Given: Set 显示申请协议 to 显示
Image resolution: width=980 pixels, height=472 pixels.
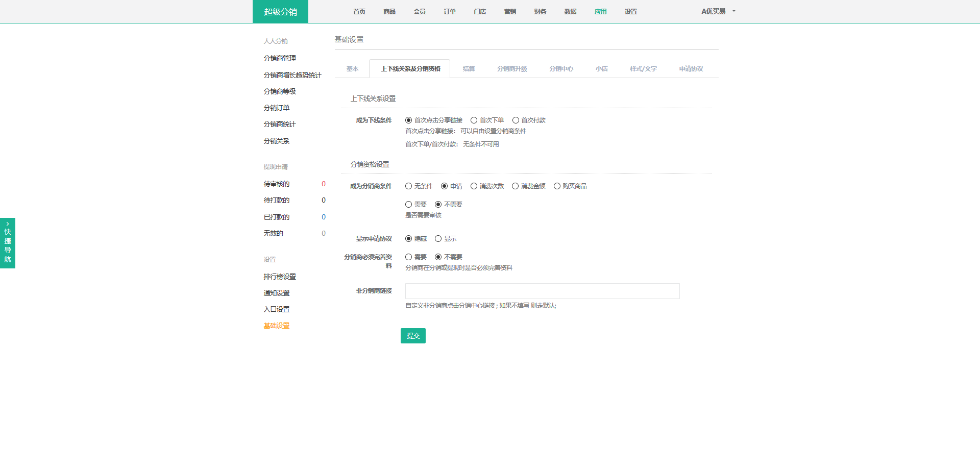Looking at the screenshot, I should tap(438, 239).
